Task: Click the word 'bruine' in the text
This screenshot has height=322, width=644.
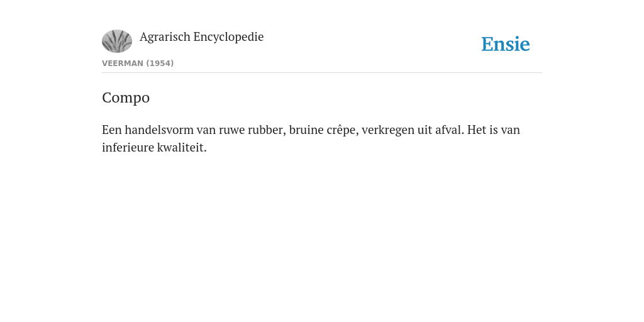Action: pyautogui.click(x=306, y=130)
